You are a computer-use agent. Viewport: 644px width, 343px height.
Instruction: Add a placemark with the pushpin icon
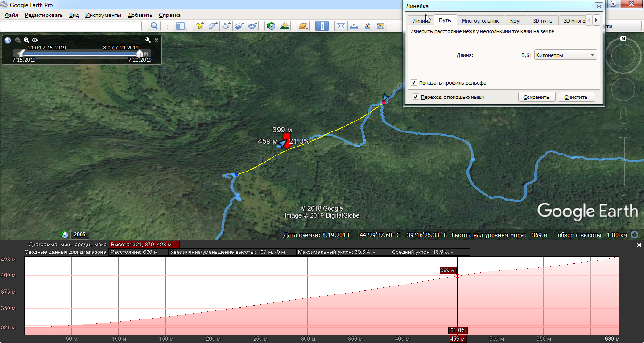(x=200, y=26)
